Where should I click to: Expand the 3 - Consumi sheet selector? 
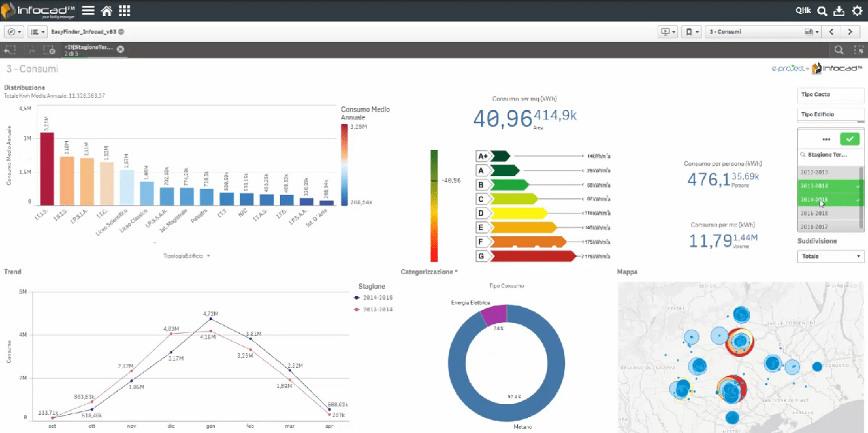pos(764,32)
